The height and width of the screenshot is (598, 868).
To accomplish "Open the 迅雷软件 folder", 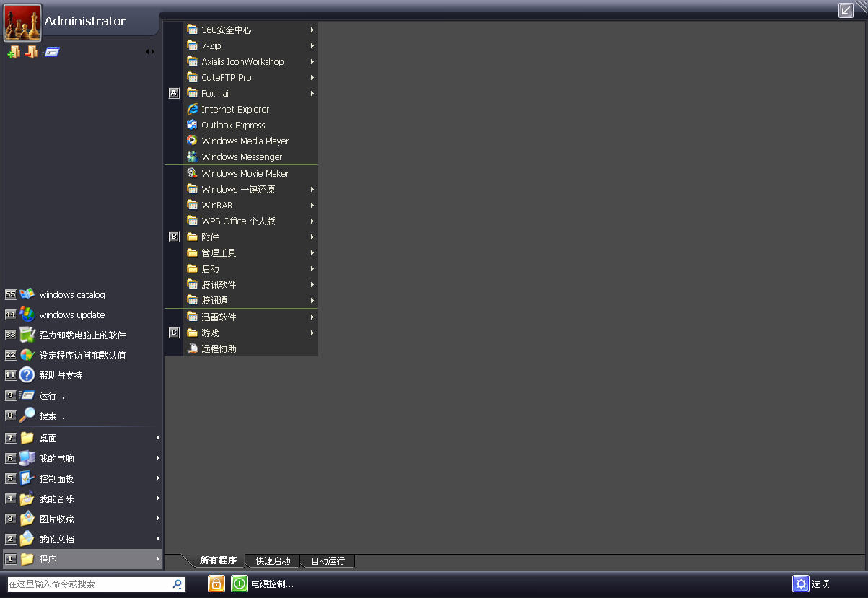I will (251, 317).
